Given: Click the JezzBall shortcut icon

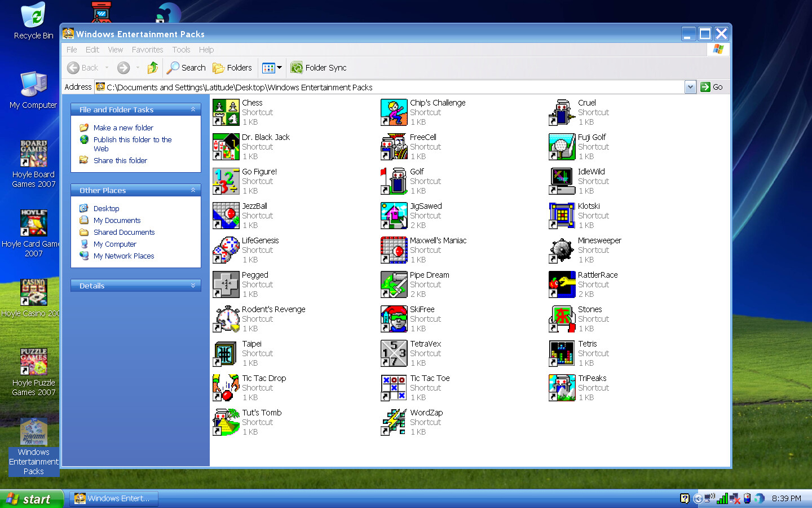Looking at the screenshot, I should click(226, 216).
